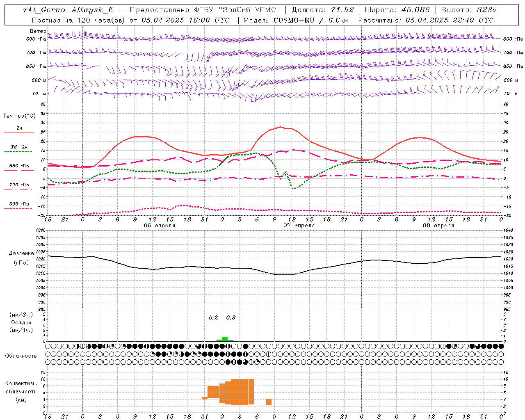Click the 07 апреля date label
525x420 pixels.
pyautogui.click(x=299, y=226)
